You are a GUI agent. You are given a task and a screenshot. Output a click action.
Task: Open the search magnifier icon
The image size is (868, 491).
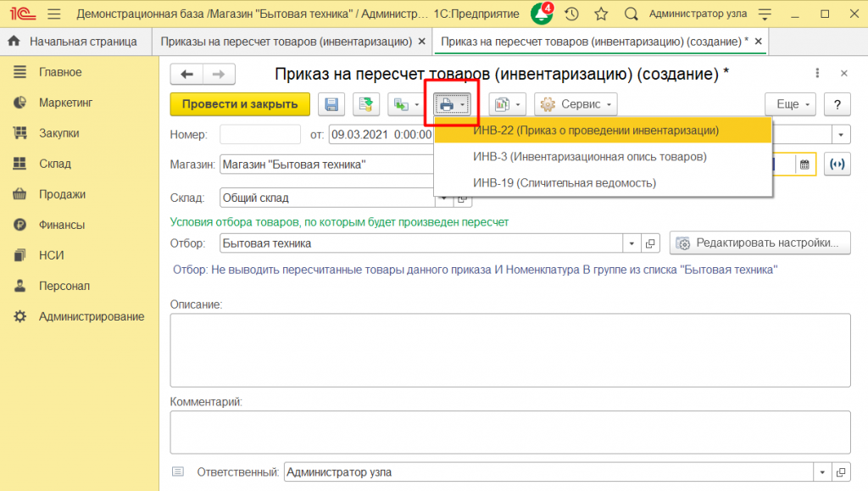pos(631,14)
